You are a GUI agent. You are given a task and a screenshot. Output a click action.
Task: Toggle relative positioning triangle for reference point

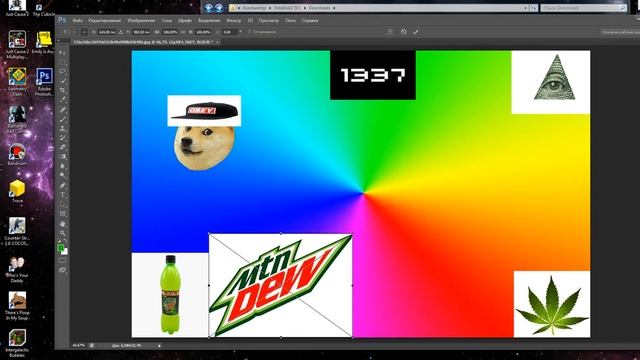[120, 32]
